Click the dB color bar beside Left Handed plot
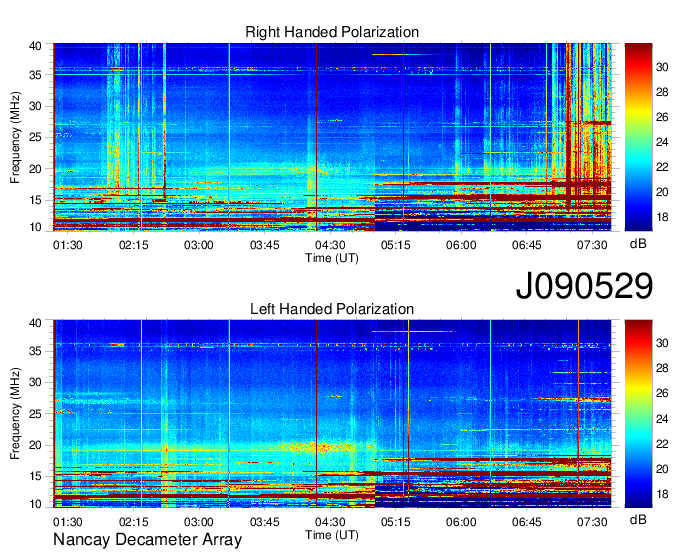Screen dimensions: 680x552 [638, 414]
